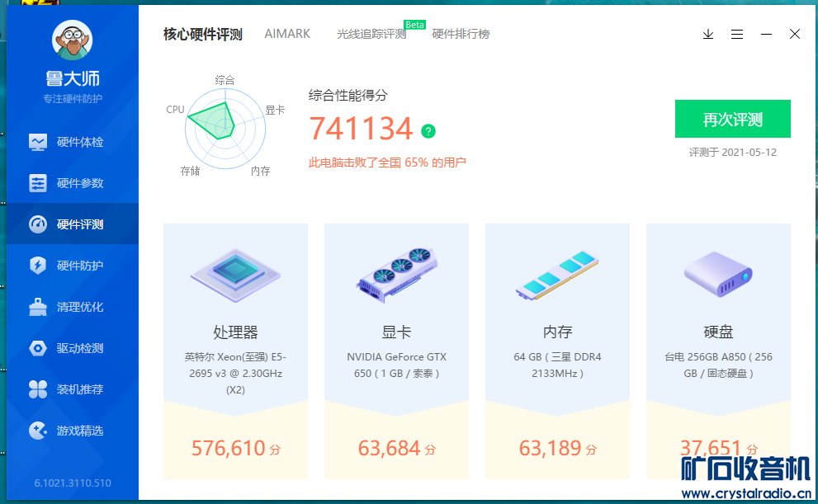818x504 pixels.
Task: Click the 硬件体检 monitor icon
Action: click(x=38, y=142)
